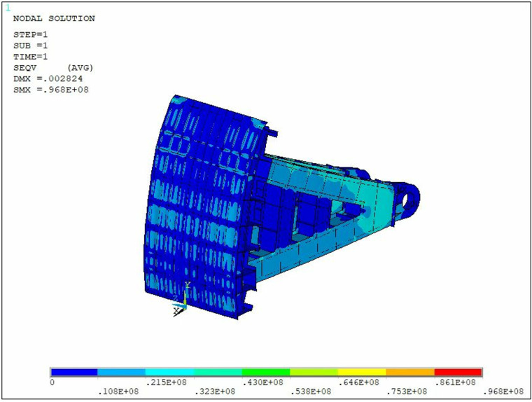The image size is (532, 402).
Task: Click the .108E+08 legend value
Action: point(118,391)
